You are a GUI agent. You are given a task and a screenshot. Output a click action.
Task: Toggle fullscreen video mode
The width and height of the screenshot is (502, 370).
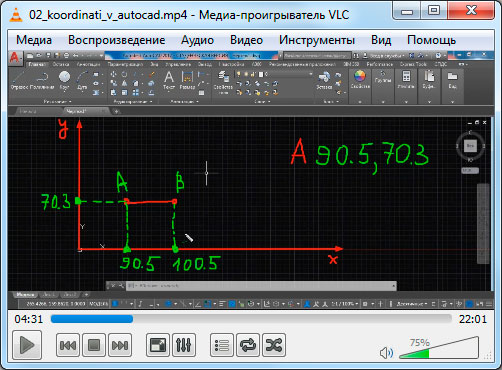(x=158, y=345)
